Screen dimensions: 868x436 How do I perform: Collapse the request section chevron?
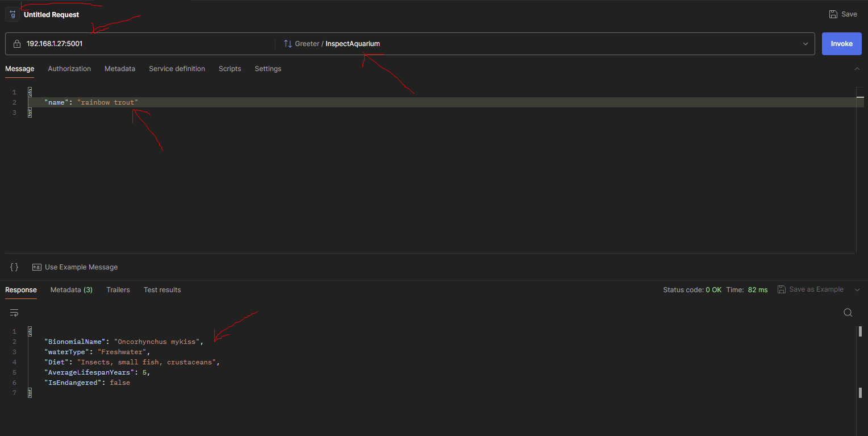coord(857,69)
